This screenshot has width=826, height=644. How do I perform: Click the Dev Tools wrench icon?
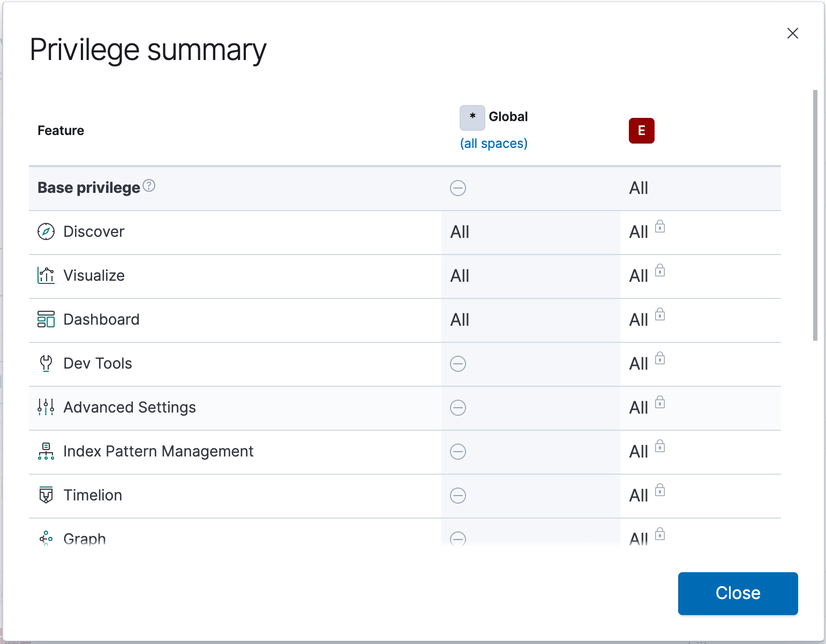pyautogui.click(x=46, y=364)
